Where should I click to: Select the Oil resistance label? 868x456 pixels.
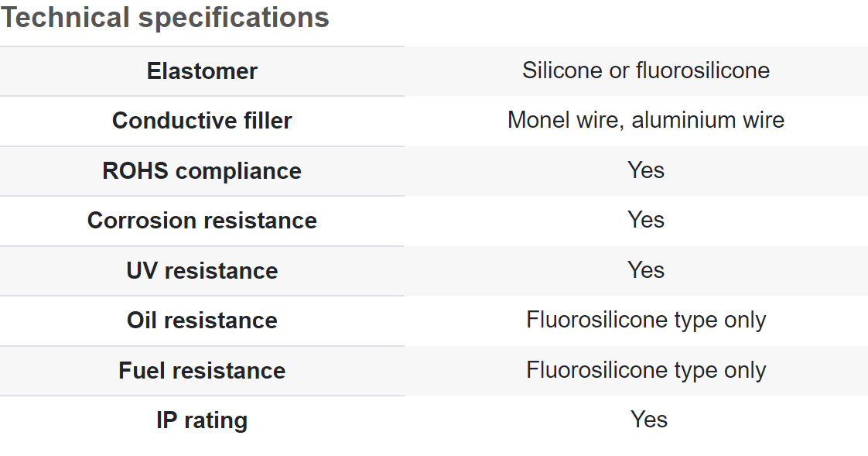pos(202,321)
